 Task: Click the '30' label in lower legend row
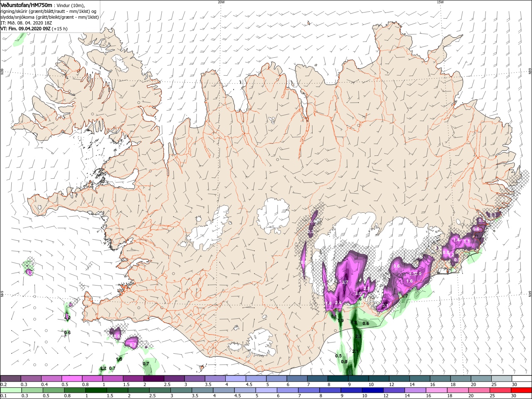pyautogui.click(x=513, y=396)
